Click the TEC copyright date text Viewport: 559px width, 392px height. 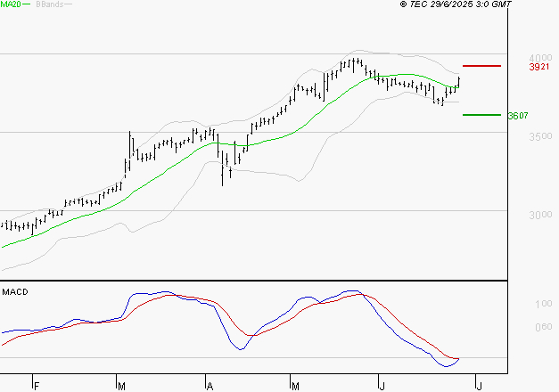pos(456,4)
